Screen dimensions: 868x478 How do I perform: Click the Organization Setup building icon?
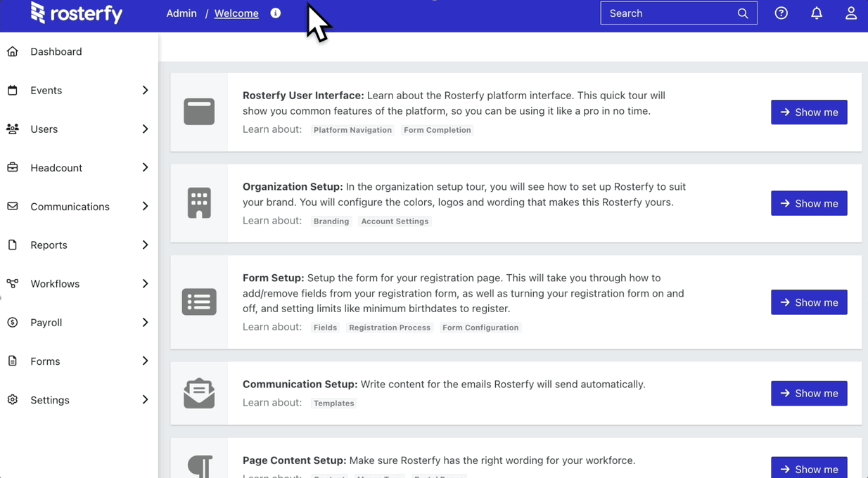[199, 203]
